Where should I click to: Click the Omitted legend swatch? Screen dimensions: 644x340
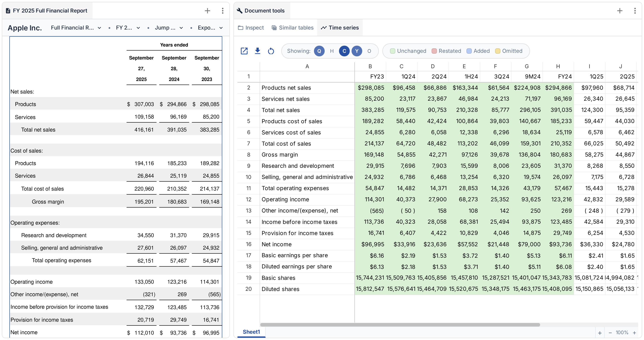tap(498, 51)
